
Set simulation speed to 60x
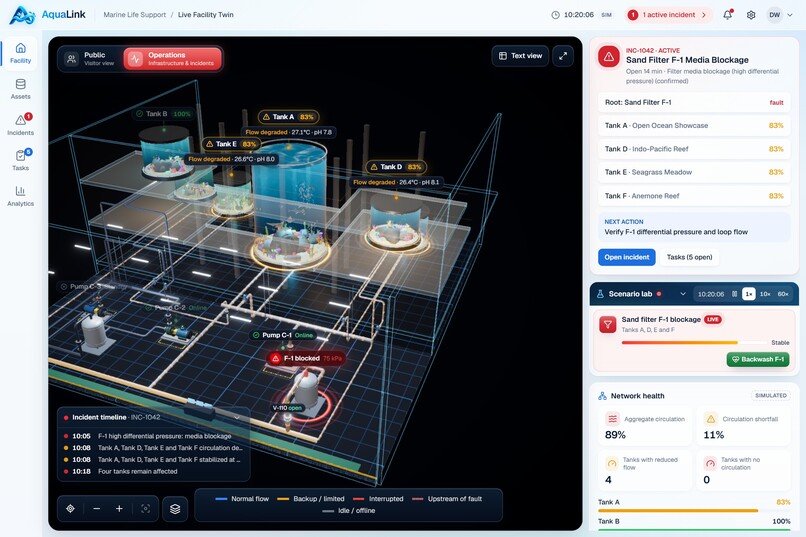(x=783, y=294)
